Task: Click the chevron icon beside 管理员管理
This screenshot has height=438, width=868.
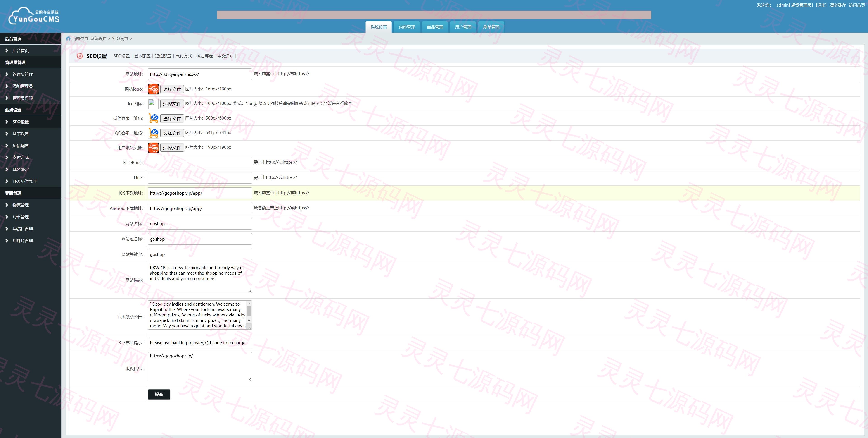Action: [x=7, y=74]
